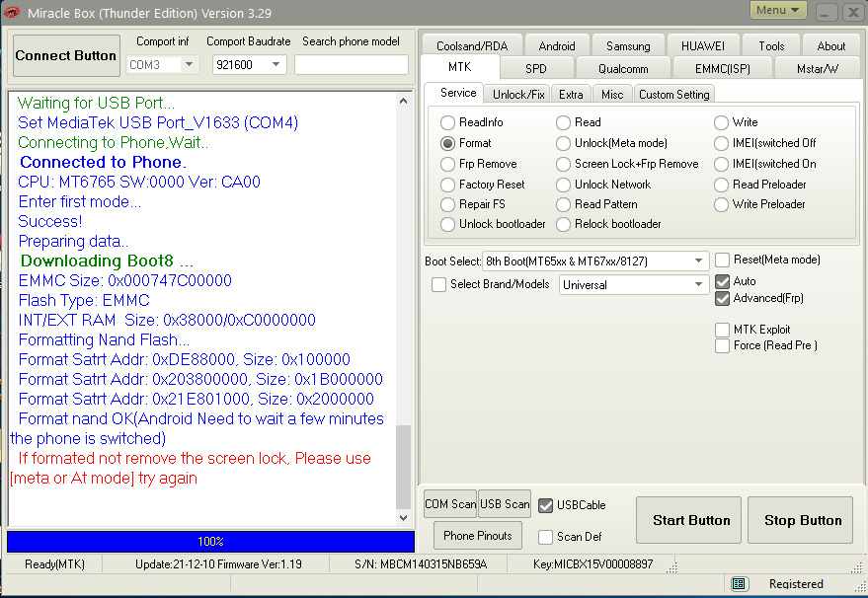This screenshot has width=868, height=598.
Task: Open Phone Pinouts
Action: pos(478,536)
